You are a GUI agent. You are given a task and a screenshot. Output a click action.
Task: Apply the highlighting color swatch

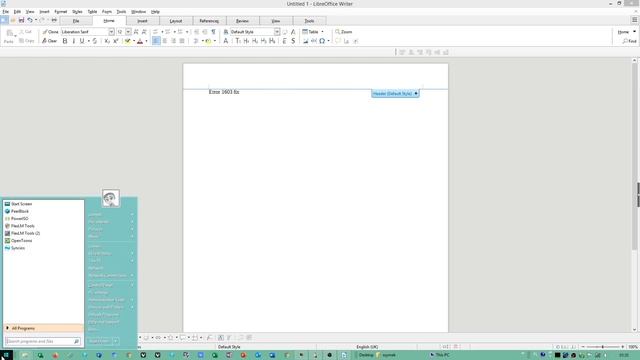(x=128, y=41)
